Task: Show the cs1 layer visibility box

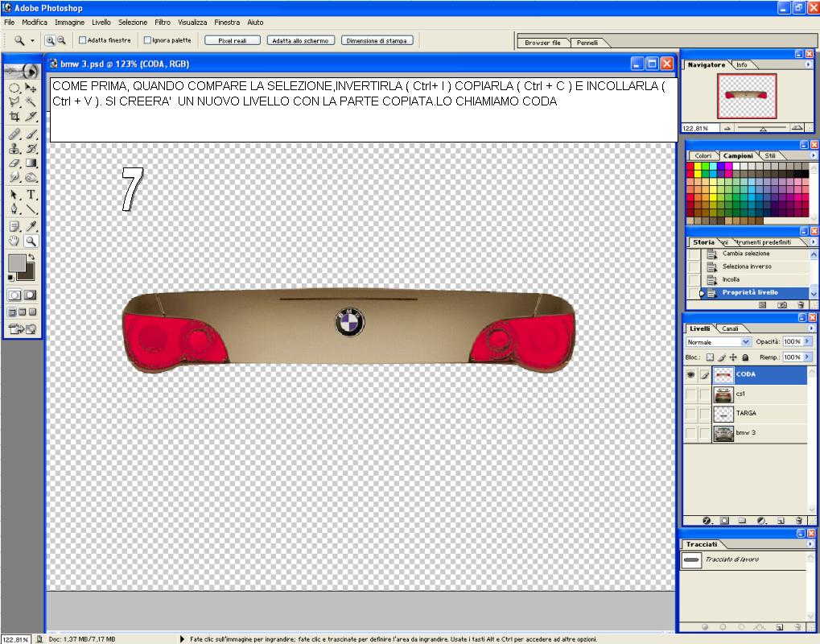Action: (x=690, y=394)
